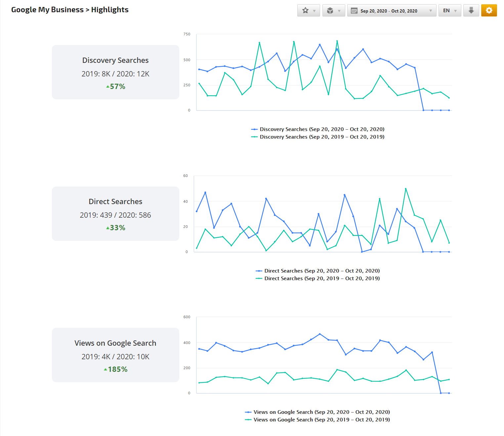Open settings with the orange gear icon

pyautogui.click(x=489, y=11)
